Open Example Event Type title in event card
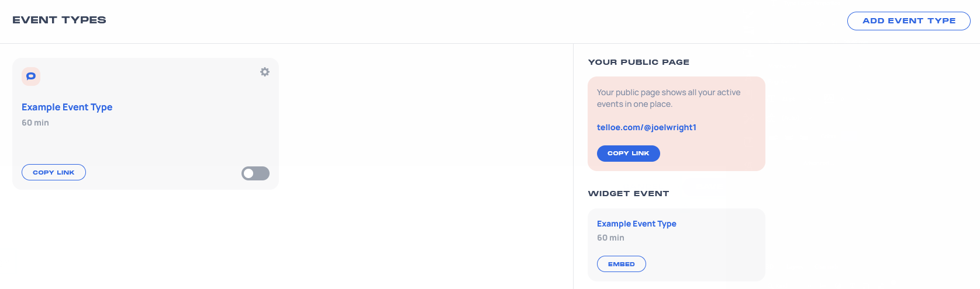Screen dimensions: 980x289 pos(67,107)
